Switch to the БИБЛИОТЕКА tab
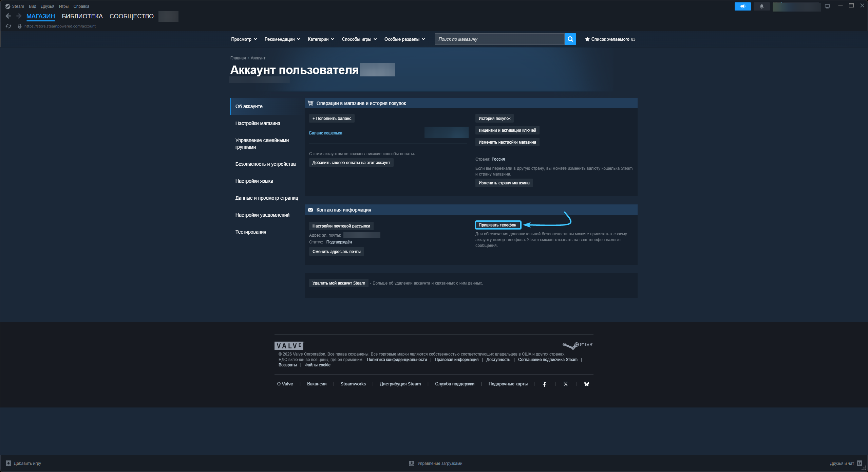This screenshot has width=868, height=472. pyautogui.click(x=82, y=16)
